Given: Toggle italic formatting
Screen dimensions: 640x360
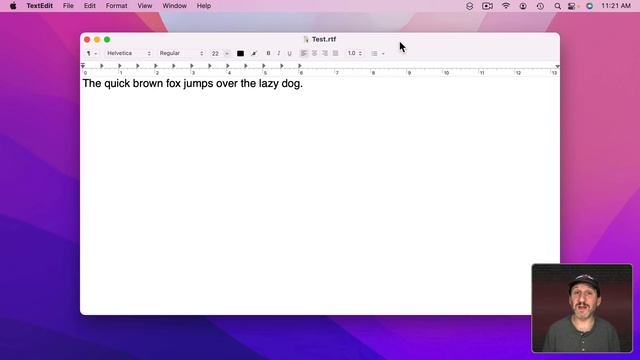Looking at the screenshot, I should pos(279,53).
